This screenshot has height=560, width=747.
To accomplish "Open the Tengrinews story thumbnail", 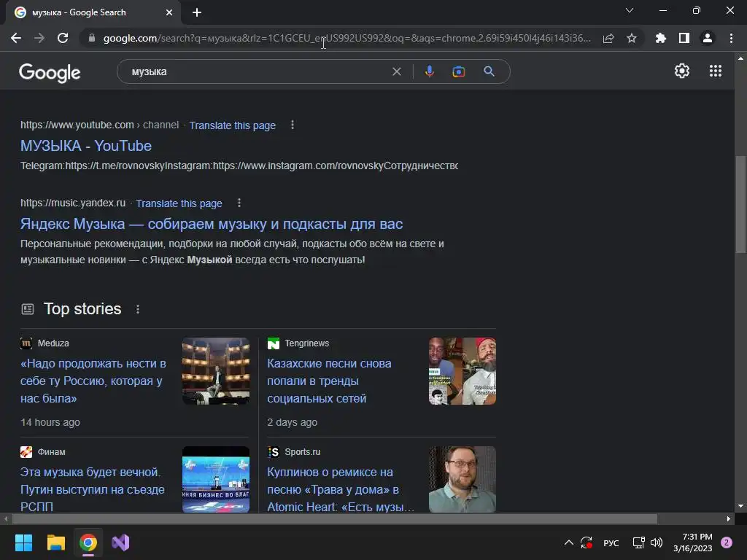I will (462, 371).
